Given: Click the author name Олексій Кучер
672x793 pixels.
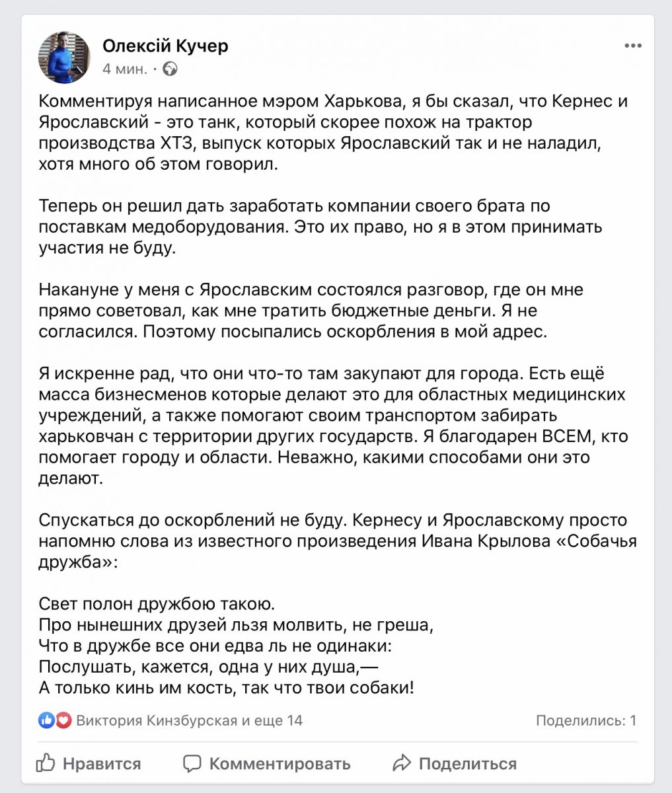Looking at the screenshot, I should 165,46.
